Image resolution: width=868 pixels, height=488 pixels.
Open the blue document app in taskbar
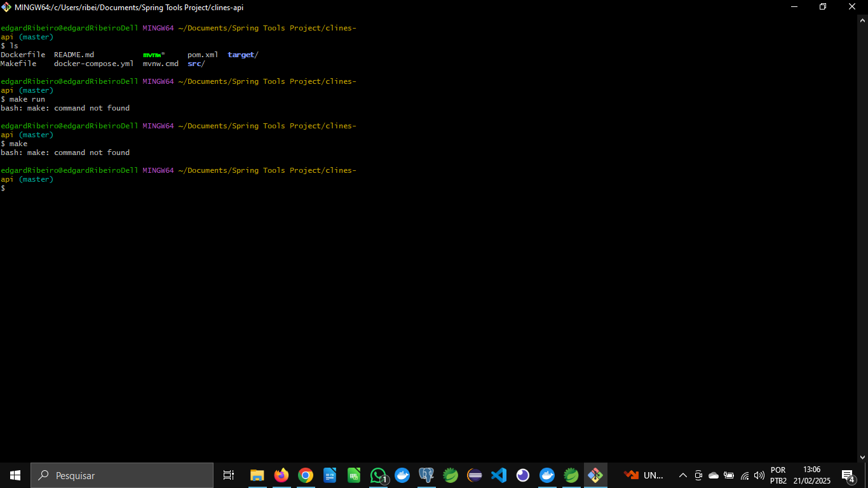tap(330, 475)
